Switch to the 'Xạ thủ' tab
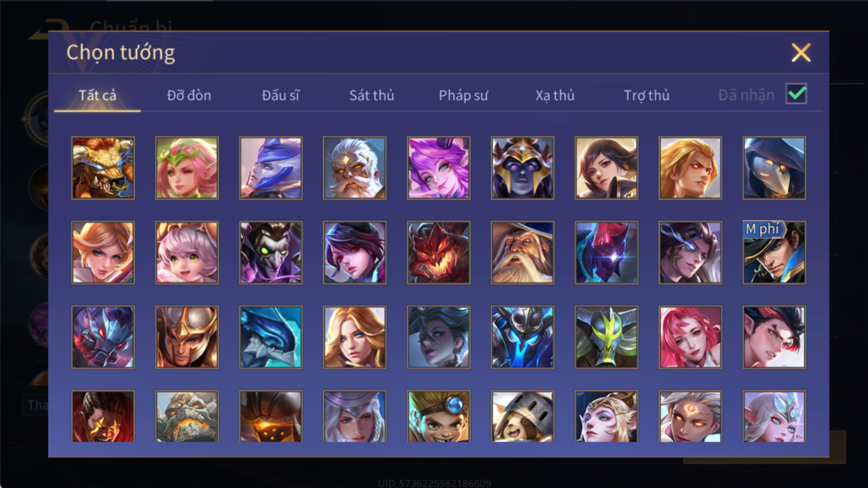Screen dimensions: 868x488 point(555,95)
